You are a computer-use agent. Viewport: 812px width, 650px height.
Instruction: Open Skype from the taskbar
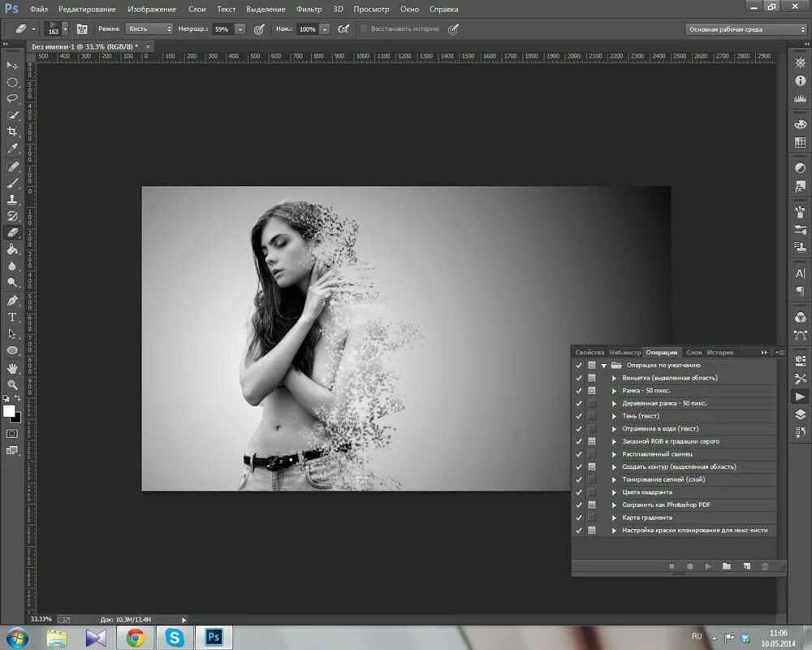(175, 637)
